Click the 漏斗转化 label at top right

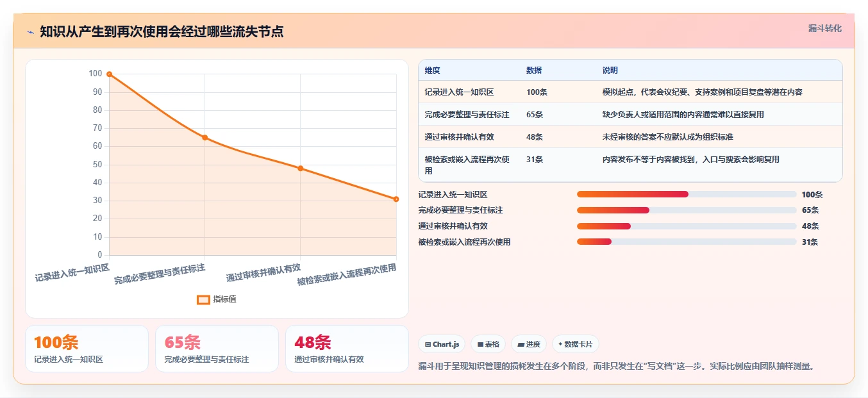[824, 29]
